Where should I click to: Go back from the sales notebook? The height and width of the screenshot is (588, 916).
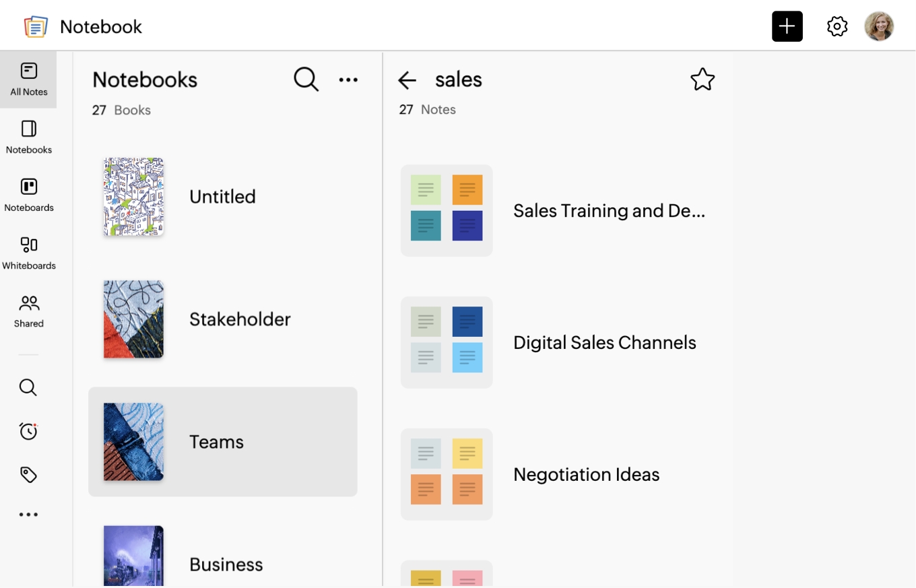[407, 81]
